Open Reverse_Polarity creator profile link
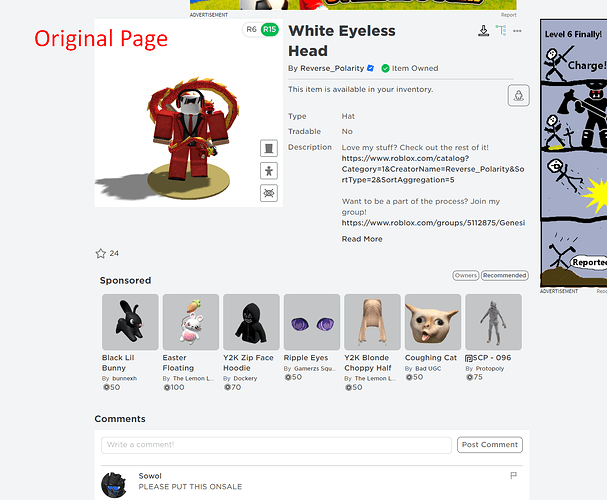Screen dimensions: 607x500 click(x=332, y=68)
